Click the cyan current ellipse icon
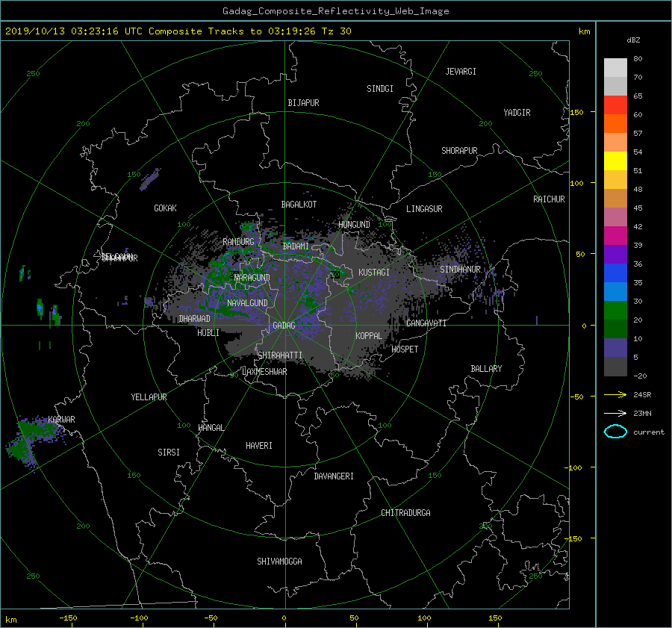 click(x=615, y=432)
